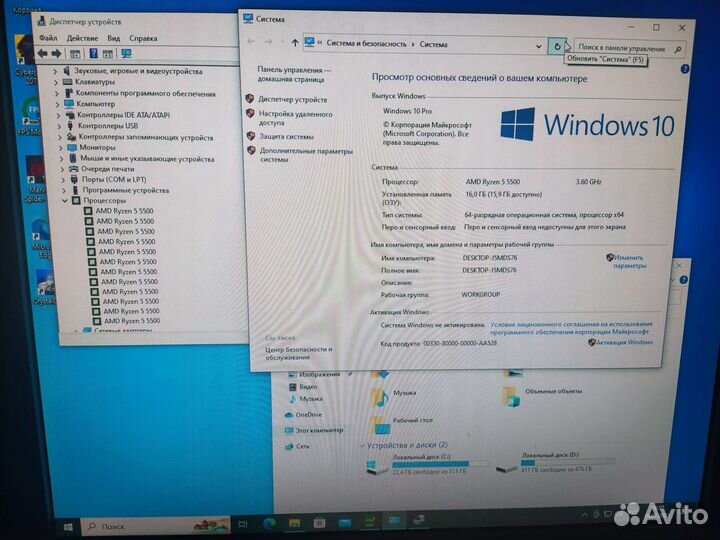Open the Файл menu in Device Manager

pos(48,38)
